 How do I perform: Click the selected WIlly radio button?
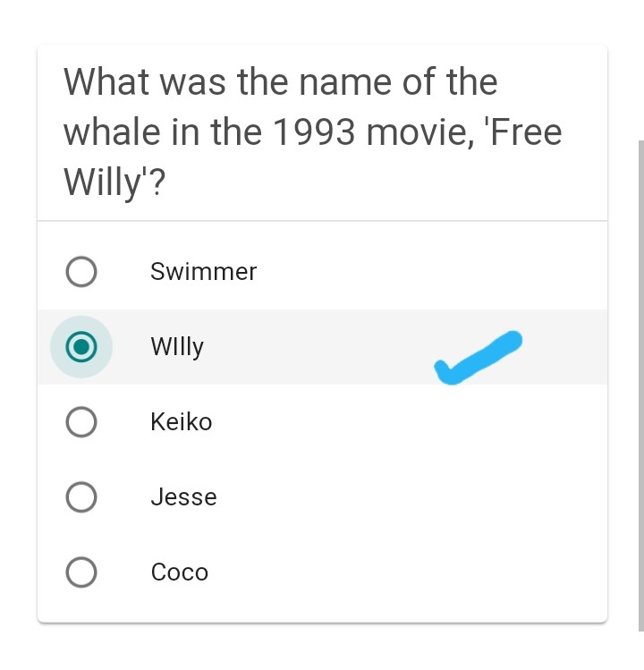coord(81,347)
